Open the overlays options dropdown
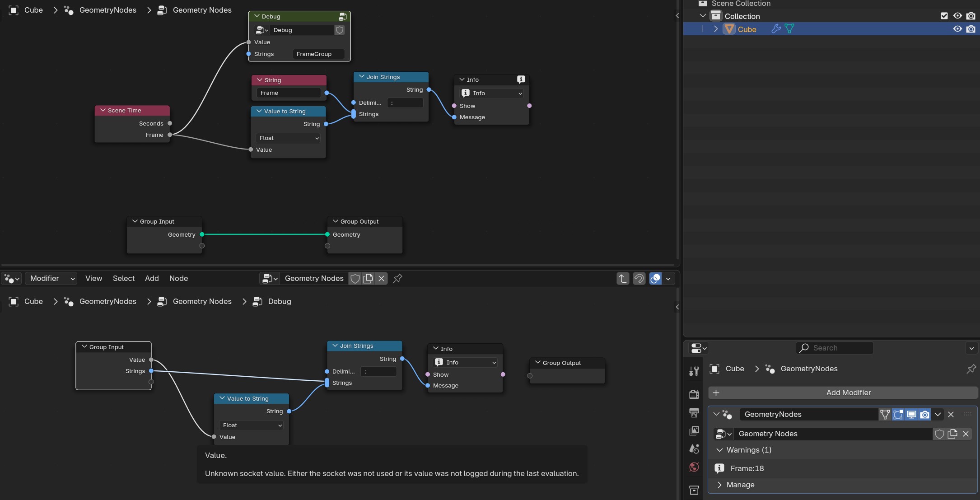 [x=668, y=278]
